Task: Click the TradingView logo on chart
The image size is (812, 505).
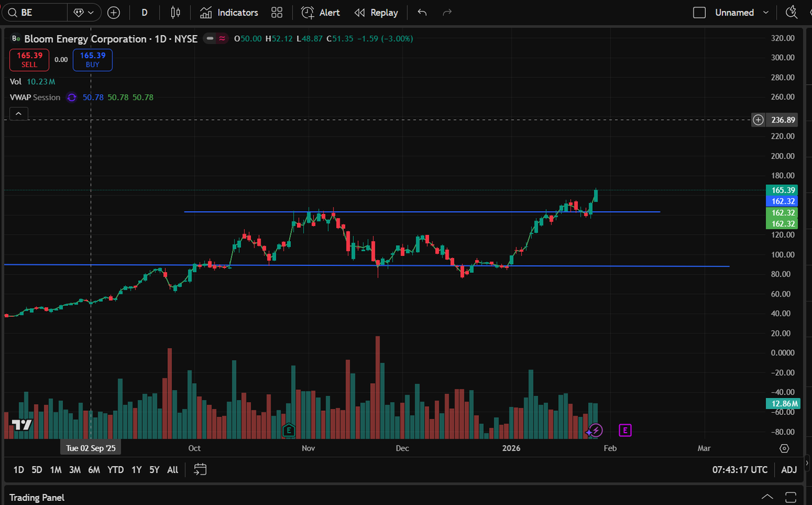Action: point(22,425)
